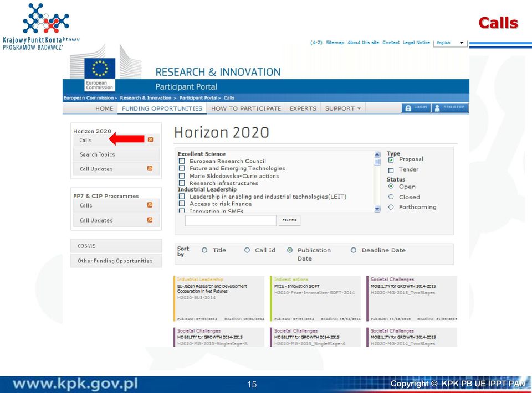Open H2020-MG-2015-Singlestage-B call card
The width and height of the screenshot is (532, 393).
[x=219, y=337]
